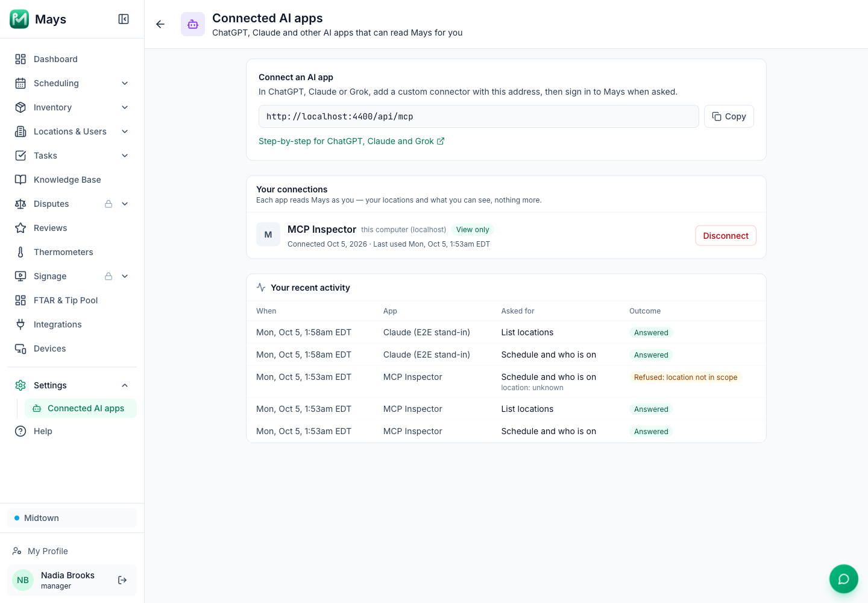Click the Refused: location not in scope outcome
Viewport: 868px width, 603px height.
pyautogui.click(x=685, y=377)
